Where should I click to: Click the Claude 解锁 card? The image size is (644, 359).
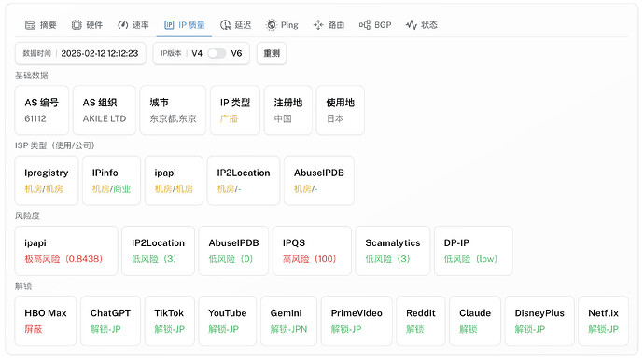pos(475,321)
